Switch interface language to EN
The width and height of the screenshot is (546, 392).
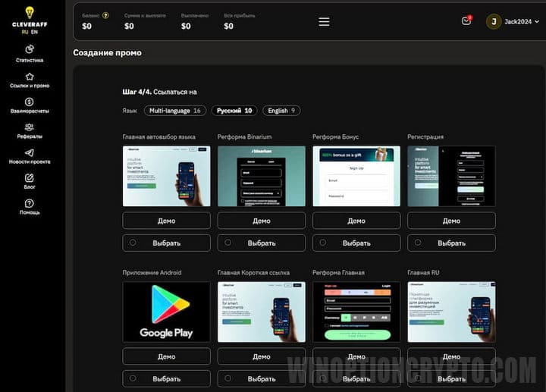click(35, 33)
